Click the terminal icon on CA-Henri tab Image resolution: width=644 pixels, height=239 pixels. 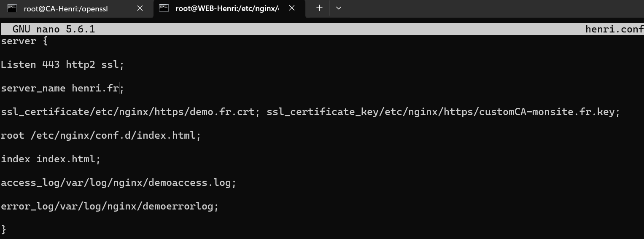(x=12, y=8)
